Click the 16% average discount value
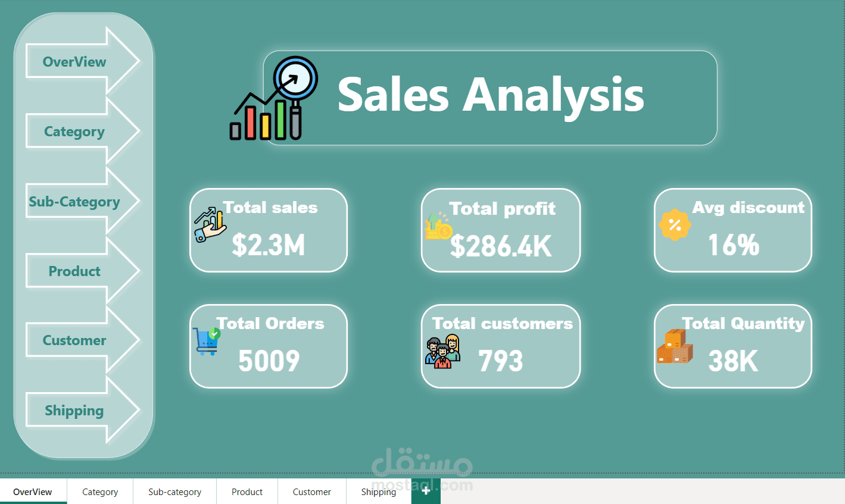 [734, 245]
